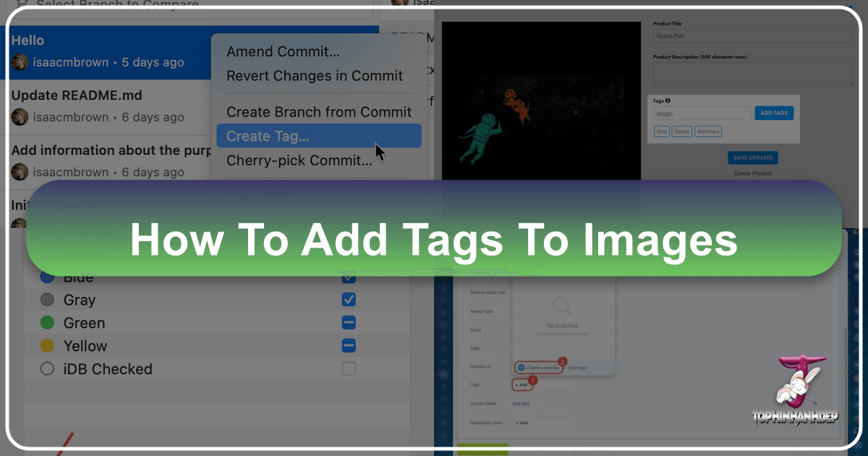Check the iDB Checked checkbox
Viewport: 868px width, 456px height.
click(349, 368)
